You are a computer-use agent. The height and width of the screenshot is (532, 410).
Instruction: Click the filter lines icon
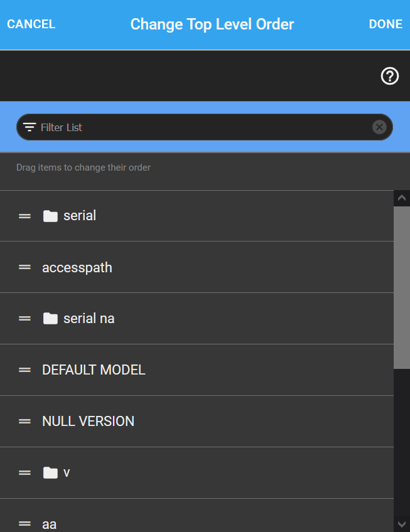(30, 127)
